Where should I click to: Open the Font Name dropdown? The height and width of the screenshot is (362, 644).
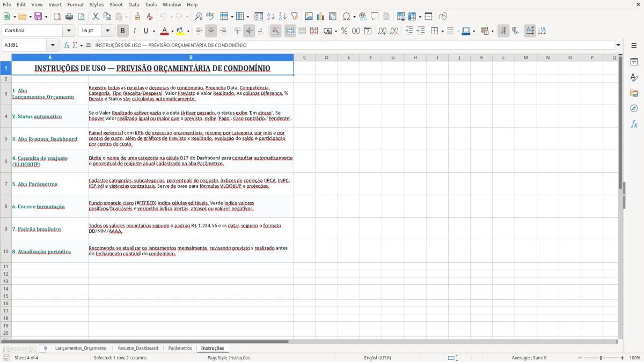pos(69,31)
